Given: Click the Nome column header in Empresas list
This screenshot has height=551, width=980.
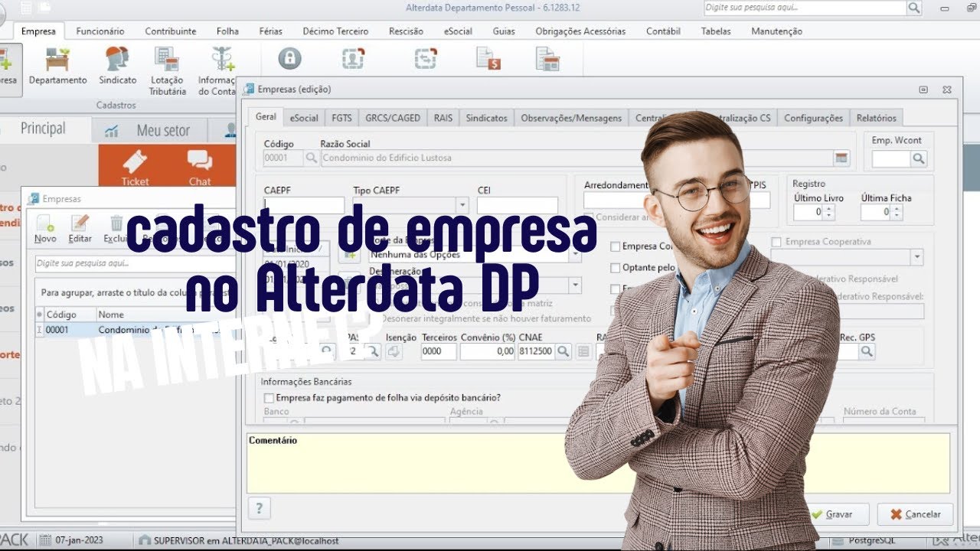Looking at the screenshot, I should coord(165,315).
